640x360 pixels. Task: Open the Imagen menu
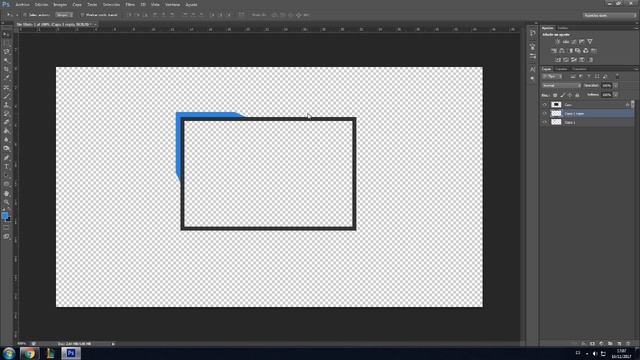coord(60,4)
